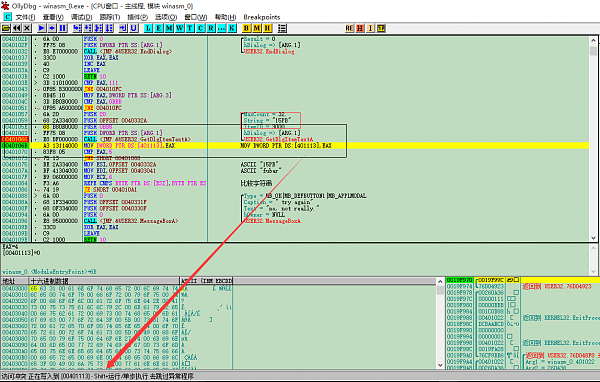Viewport: 600px width, 382px height.
Task: Open the References (R) window
Action: coord(211,28)
